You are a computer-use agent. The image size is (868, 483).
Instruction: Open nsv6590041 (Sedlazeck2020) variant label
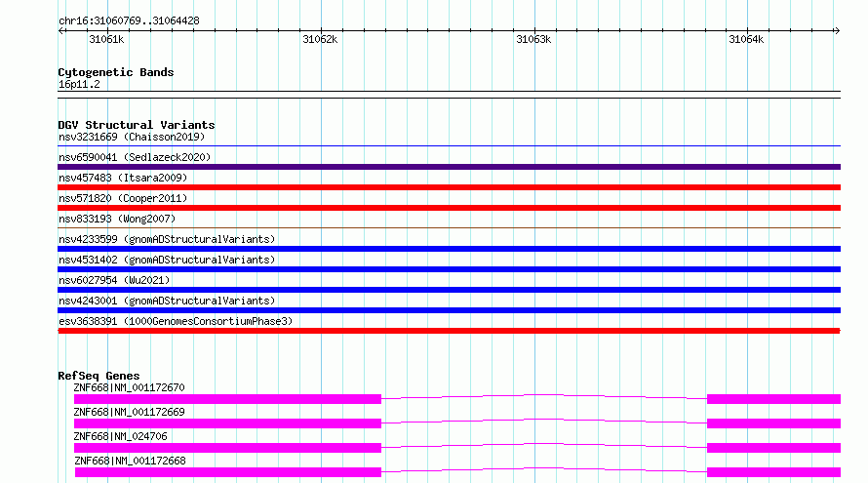[135, 157]
